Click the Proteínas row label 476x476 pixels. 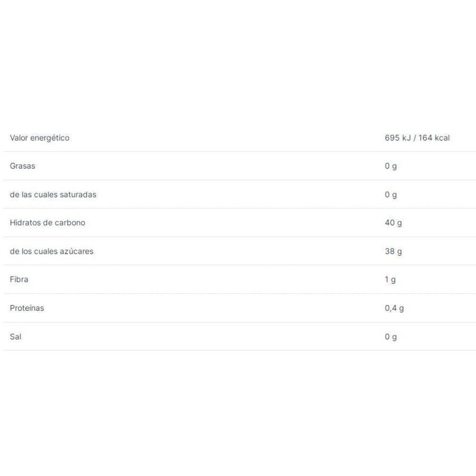click(x=27, y=308)
